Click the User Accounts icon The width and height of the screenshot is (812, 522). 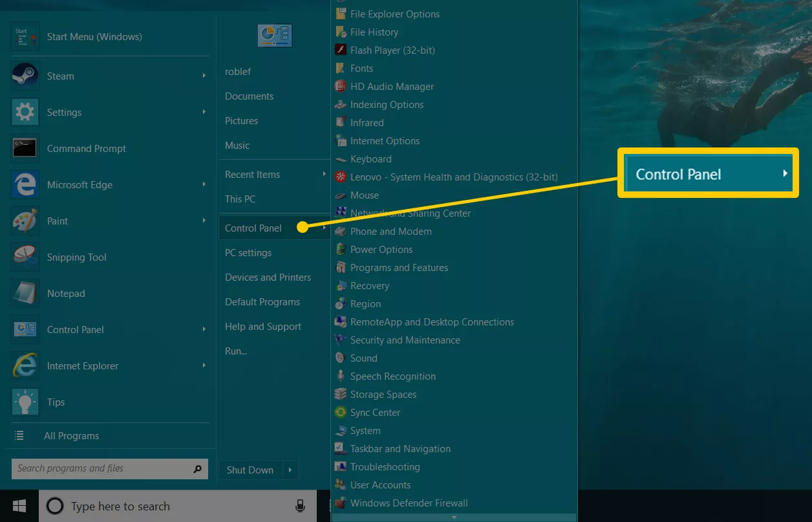point(341,485)
